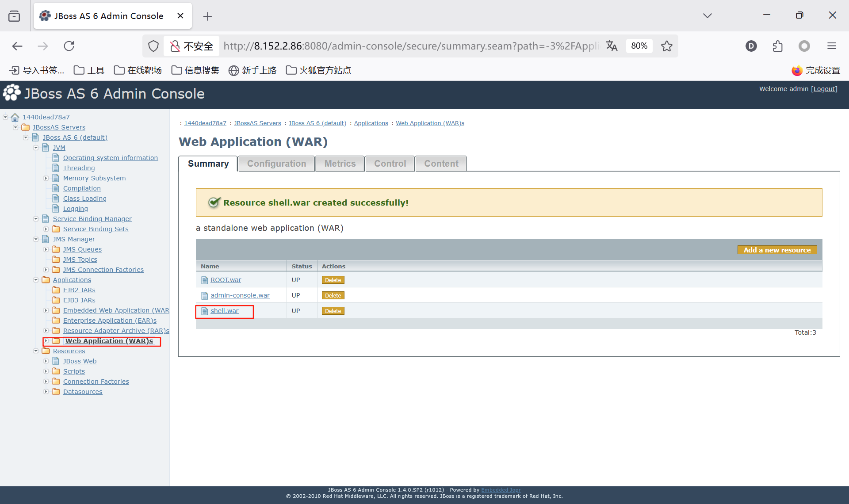Expand the Scripts tree node
This screenshot has height=504, width=849.
coord(46,371)
